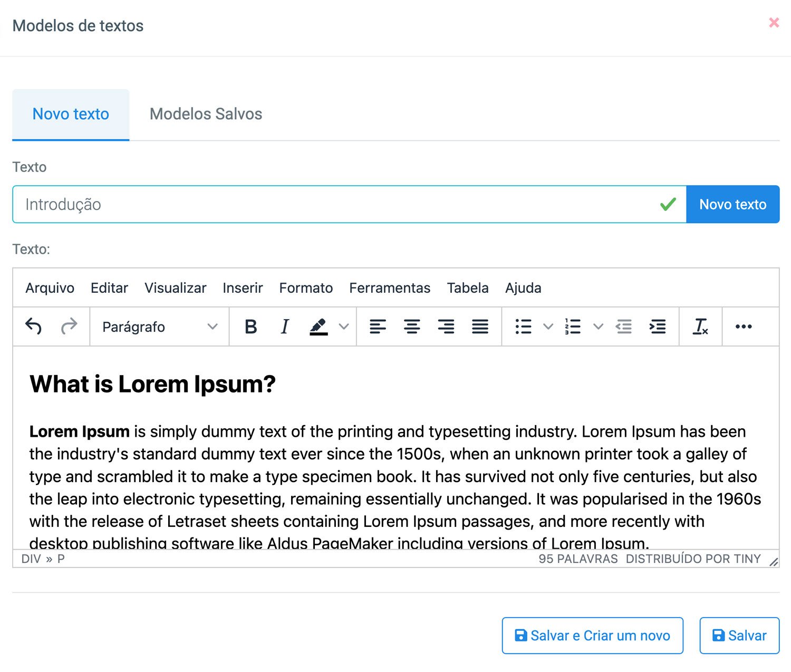791x672 pixels.
Task: Decrease indent of the paragraph
Action: pyautogui.click(x=624, y=327)
